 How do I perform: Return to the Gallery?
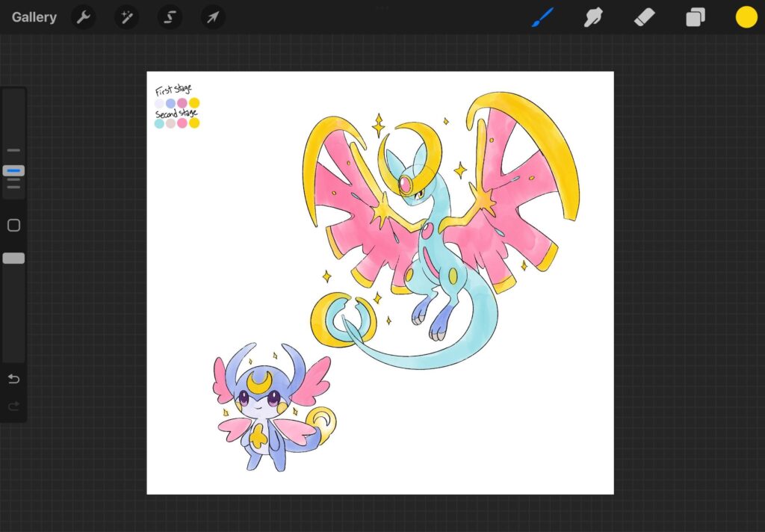point(34,17)
